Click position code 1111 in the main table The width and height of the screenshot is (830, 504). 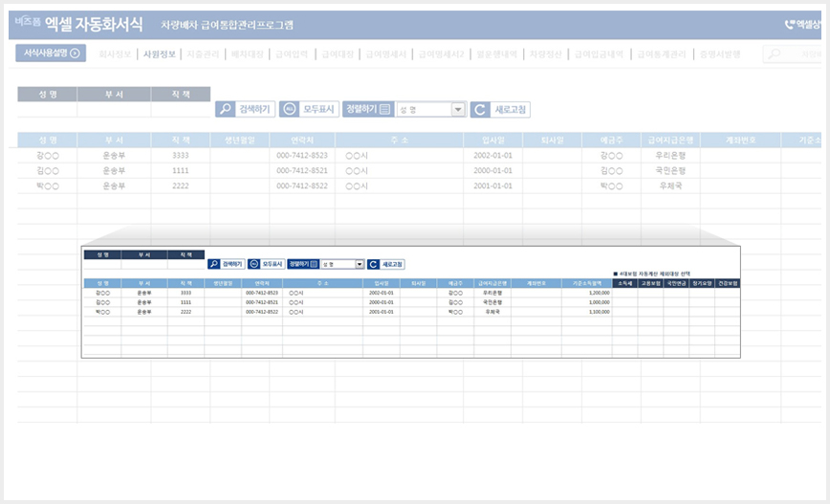(181, 170)
